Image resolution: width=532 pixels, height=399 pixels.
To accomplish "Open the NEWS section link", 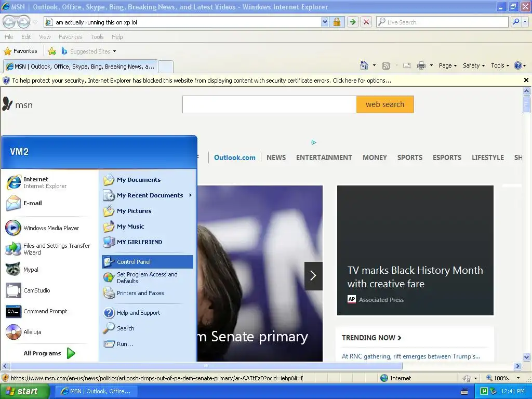I will (276, 157).
